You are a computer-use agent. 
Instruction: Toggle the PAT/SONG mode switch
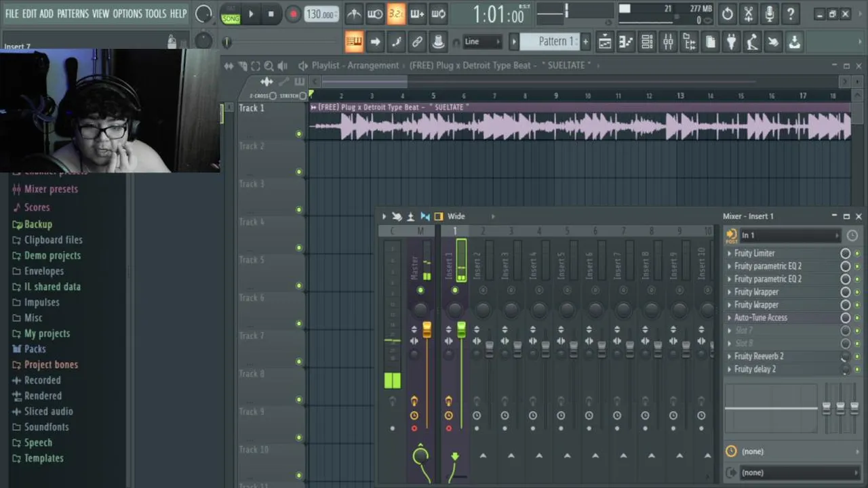click(x=231, y=14)
